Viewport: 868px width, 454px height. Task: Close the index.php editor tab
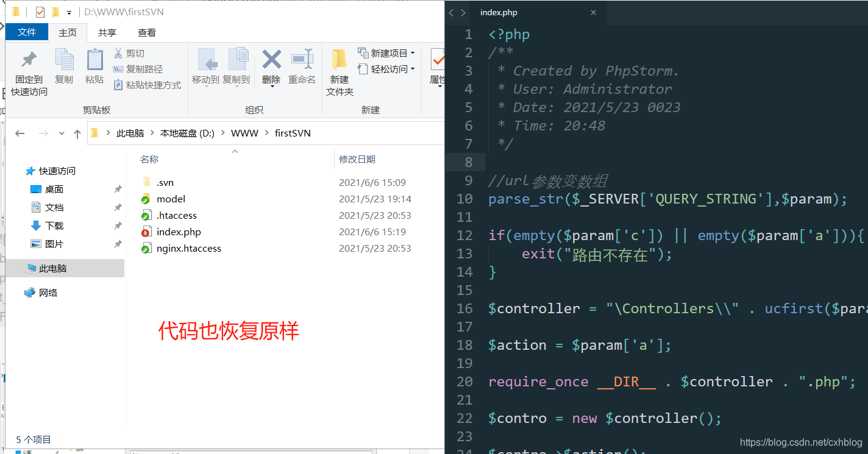coord(593,12)
